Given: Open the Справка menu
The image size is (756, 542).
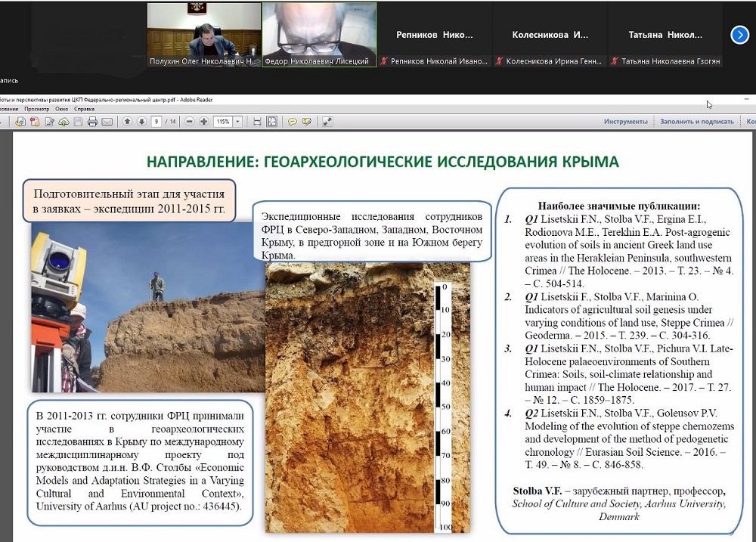Looking at the screenshot, I should [x=85, y=109].
